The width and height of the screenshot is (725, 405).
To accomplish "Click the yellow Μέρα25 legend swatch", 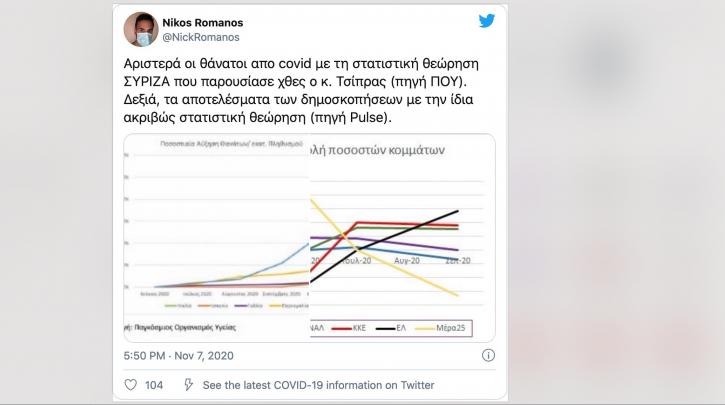I will 438,327.
